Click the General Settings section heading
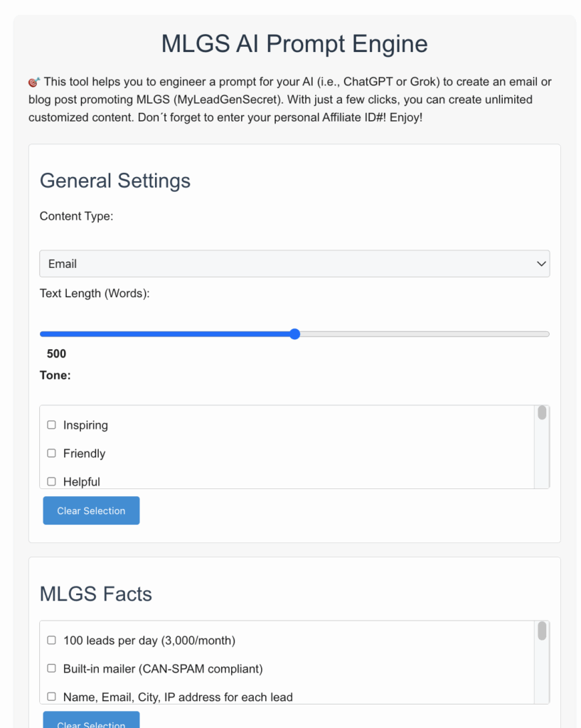Screen dimensions: 581x728 pyautogui.click(x=115, y=181)
